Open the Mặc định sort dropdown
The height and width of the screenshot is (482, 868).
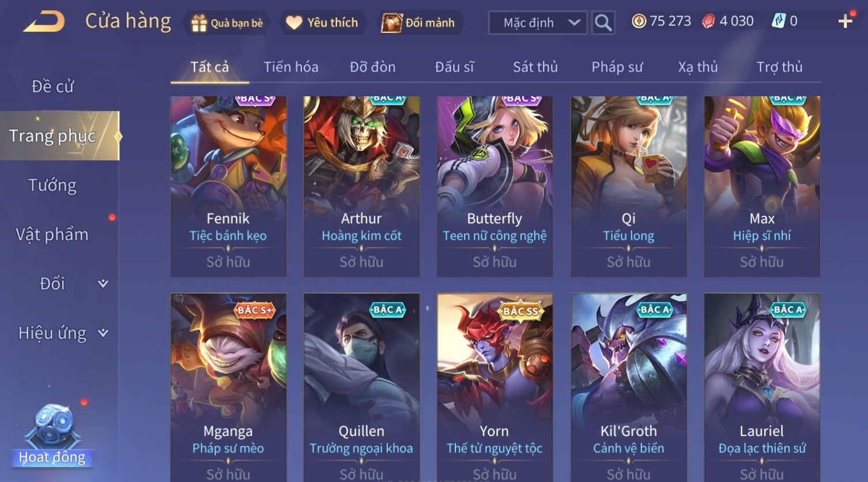[538, 23]
